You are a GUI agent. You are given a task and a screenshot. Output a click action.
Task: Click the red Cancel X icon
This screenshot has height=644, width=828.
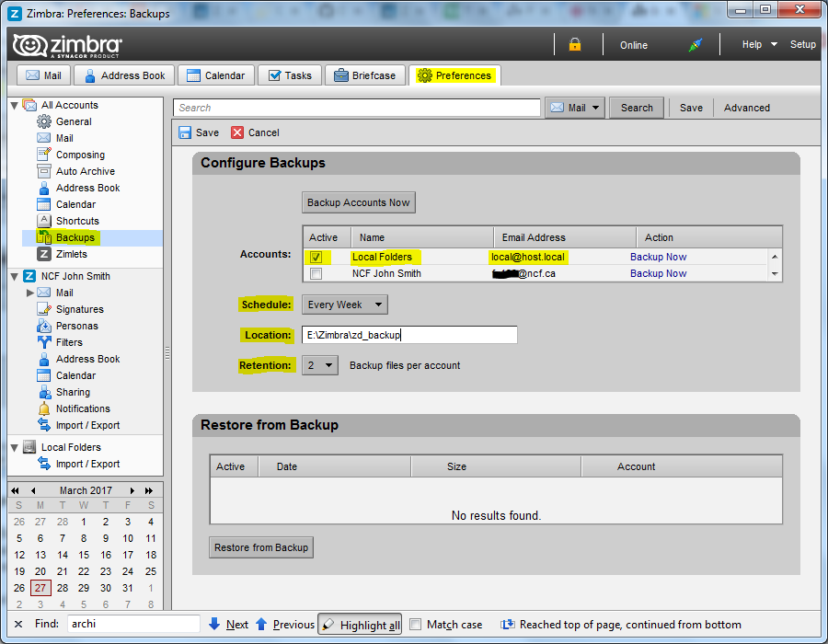[237, 132]
